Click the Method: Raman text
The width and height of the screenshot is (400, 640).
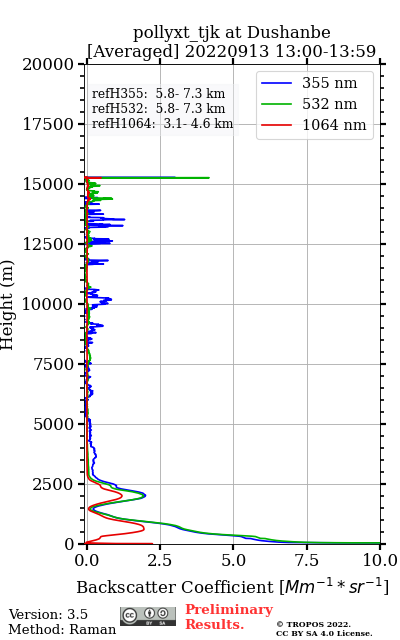(62, 629)
